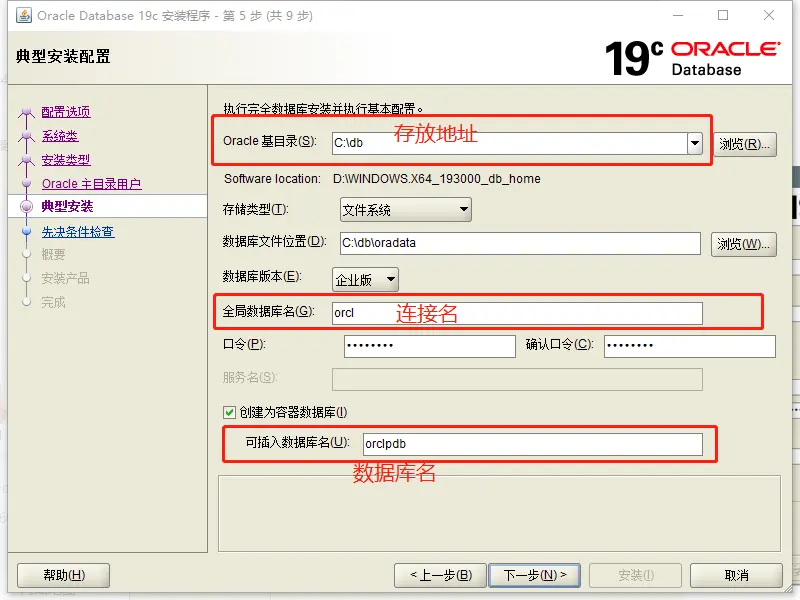
Task: Click the Java installer icon in title bar
Action: click(x=23, y=15)
